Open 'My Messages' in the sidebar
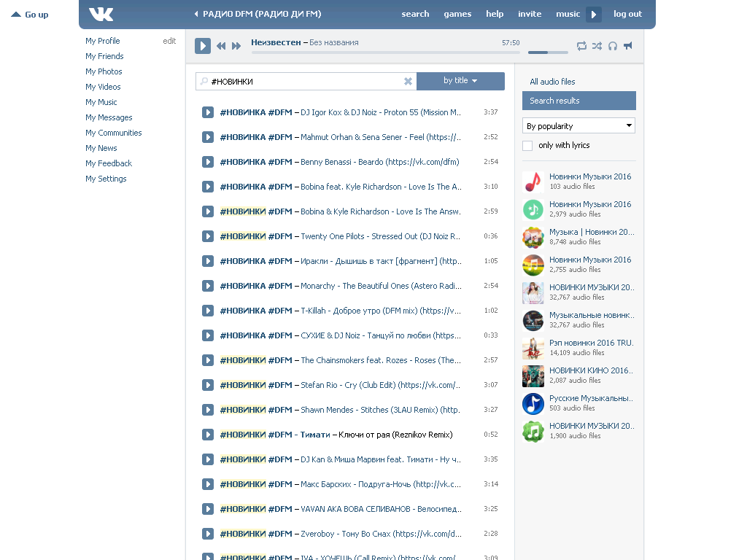747x560 pixels. pos(109,117)
